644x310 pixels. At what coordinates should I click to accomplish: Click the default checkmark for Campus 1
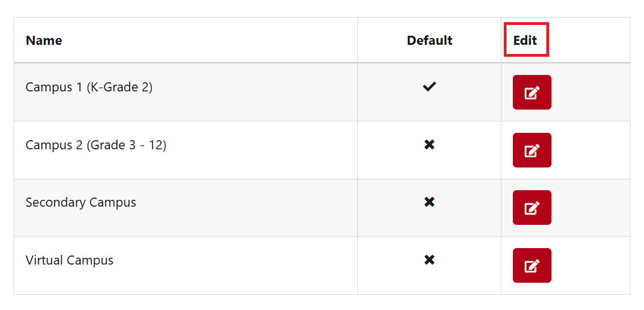[429, 87]
